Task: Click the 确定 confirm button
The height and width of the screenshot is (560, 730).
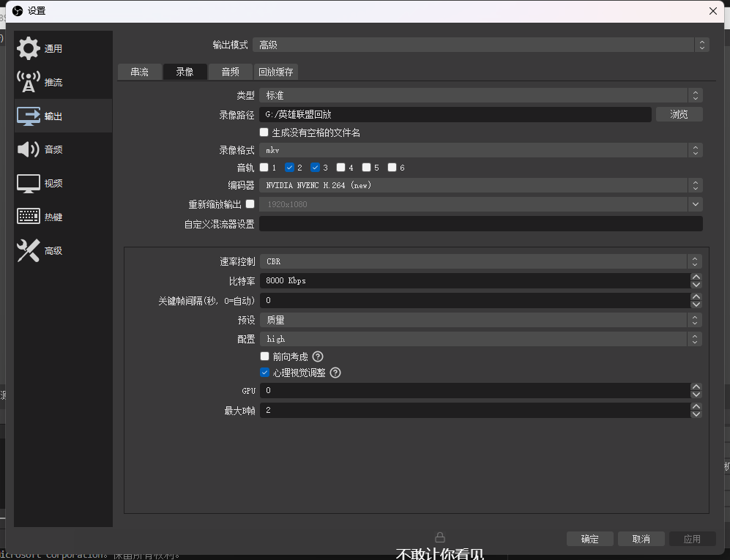Action: [589, 539]
